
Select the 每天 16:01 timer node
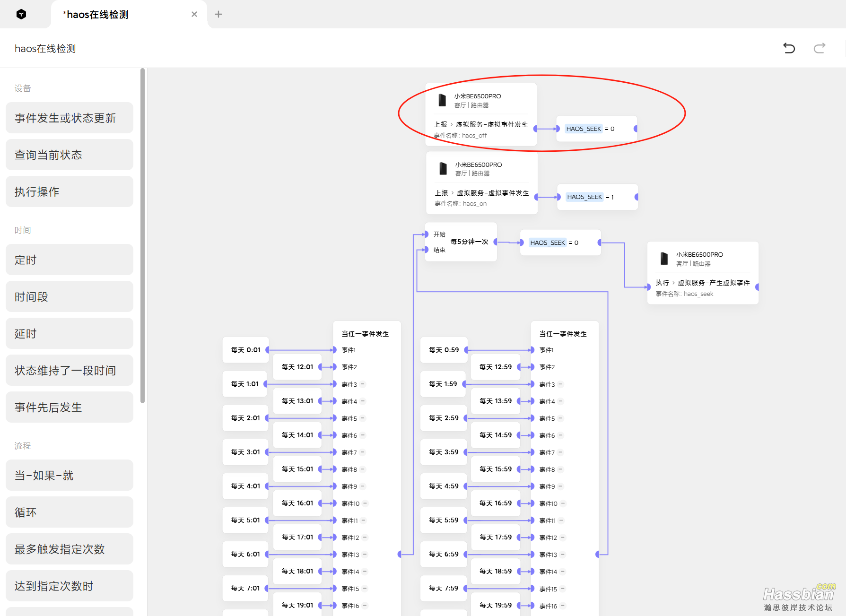[x=297, y=503]
